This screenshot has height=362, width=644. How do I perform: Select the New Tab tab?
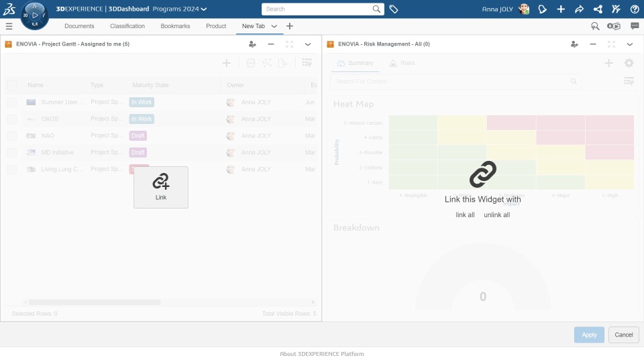point(254,26)
